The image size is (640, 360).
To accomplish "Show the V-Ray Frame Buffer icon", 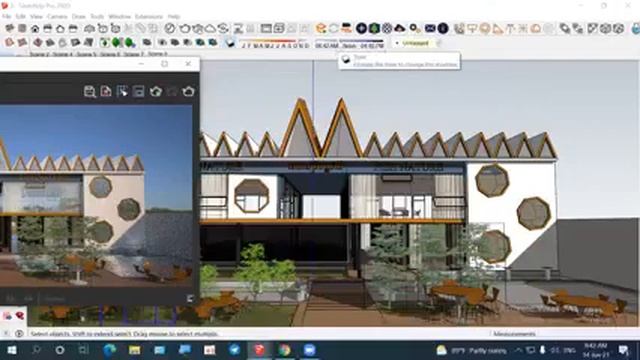I will pos(266,28).
